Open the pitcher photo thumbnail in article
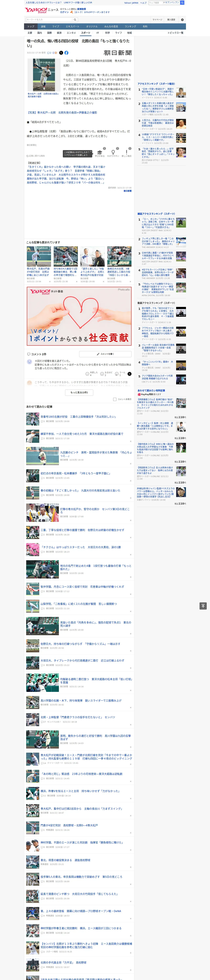Image resolution: width=210 pixels, height=980 pixels. tap(44, 75)
